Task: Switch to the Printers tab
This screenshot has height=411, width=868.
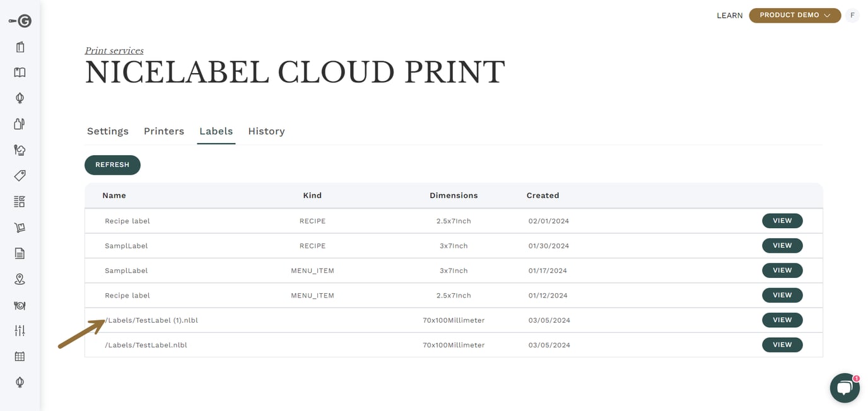Action: click(163, 131)
